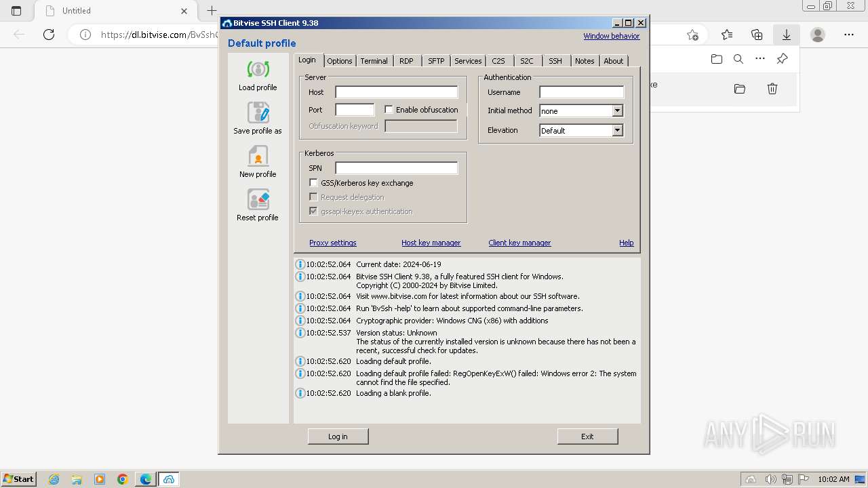The width and height of the screenshot is (868, 488).
Task: Open Edge Settings and more menu
Action: [x=849, y=35]
